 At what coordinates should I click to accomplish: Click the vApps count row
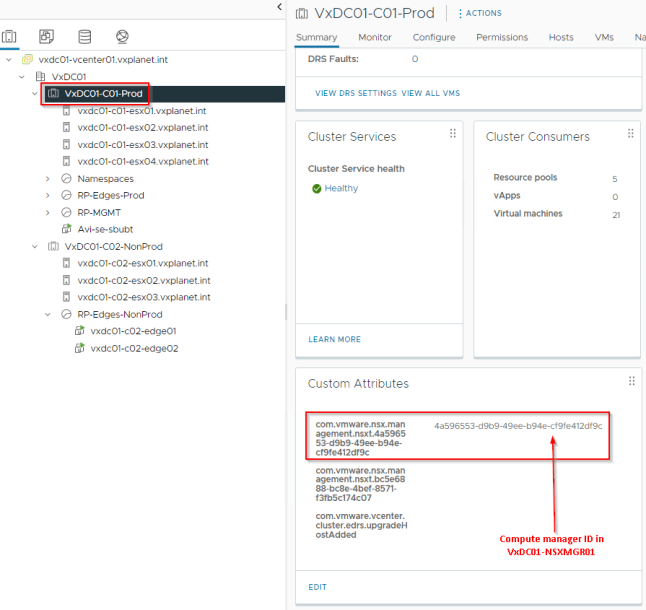tap(557, 196)
